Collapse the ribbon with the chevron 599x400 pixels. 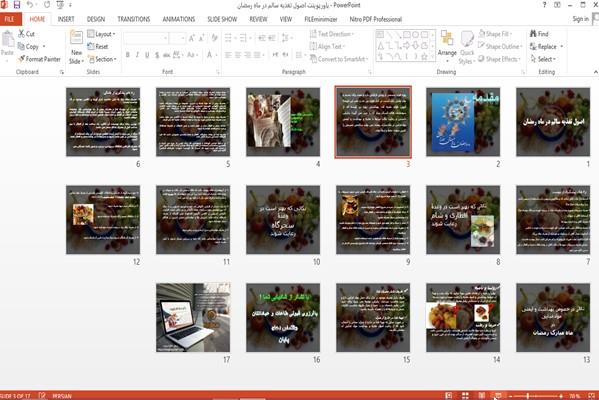point(595,72)
